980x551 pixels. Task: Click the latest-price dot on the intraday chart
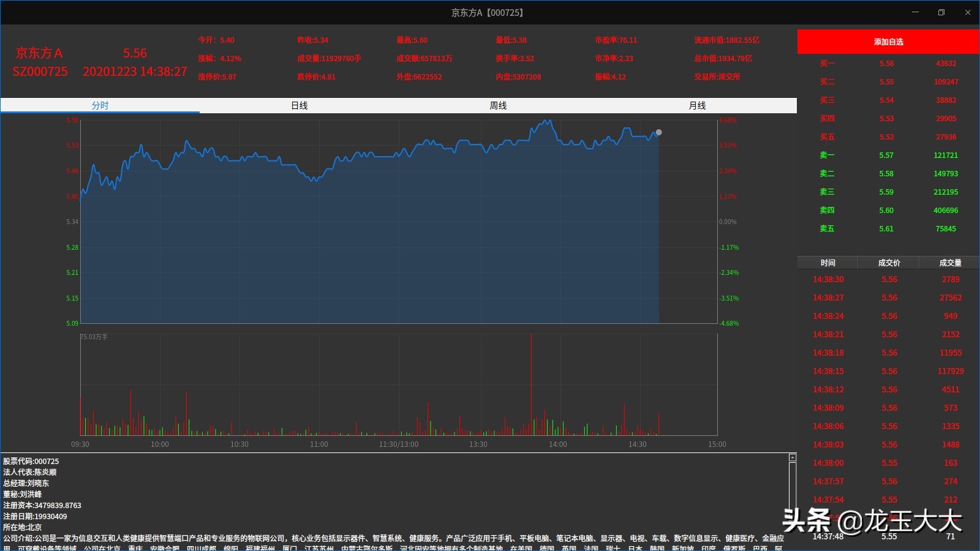point(658,132)
